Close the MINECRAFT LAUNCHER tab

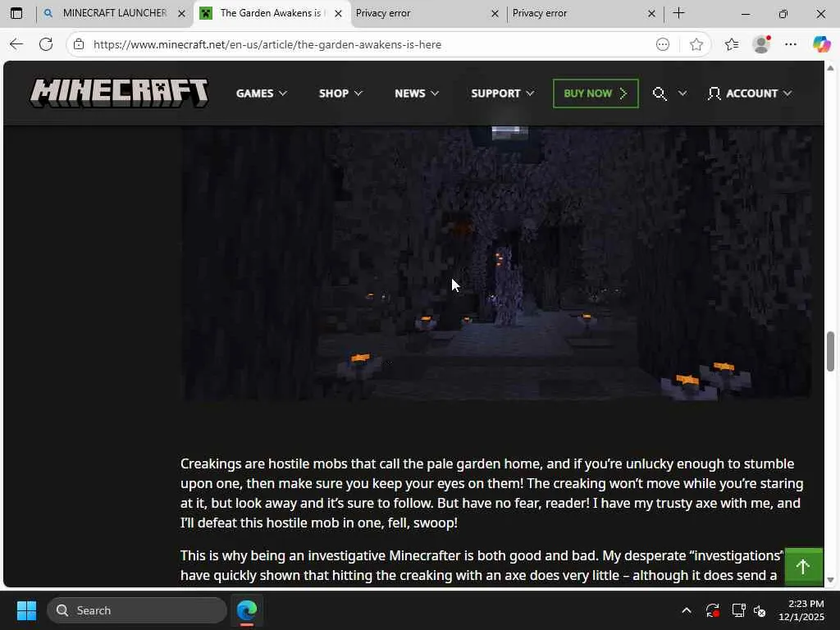click(x=181, y=13)
